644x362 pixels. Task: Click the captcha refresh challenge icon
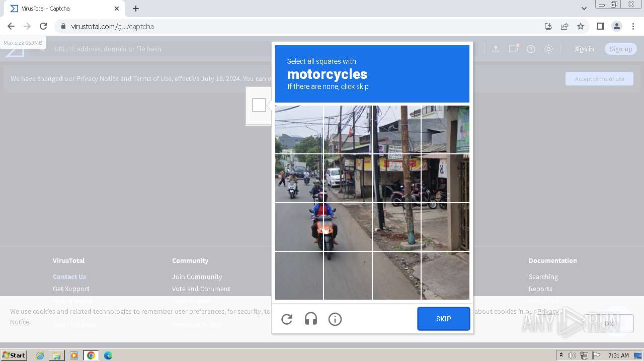coord(287,319)
